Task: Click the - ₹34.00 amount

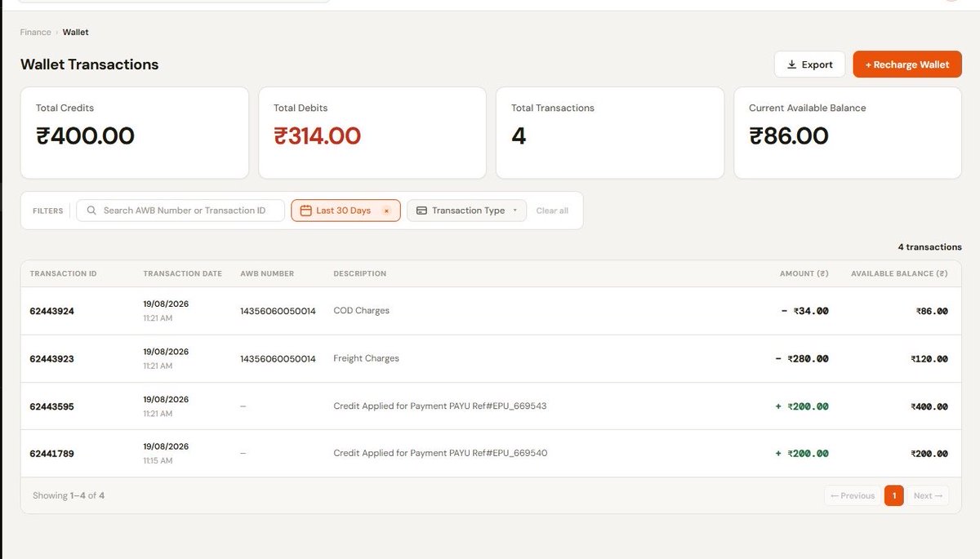Action: point(805,311)
